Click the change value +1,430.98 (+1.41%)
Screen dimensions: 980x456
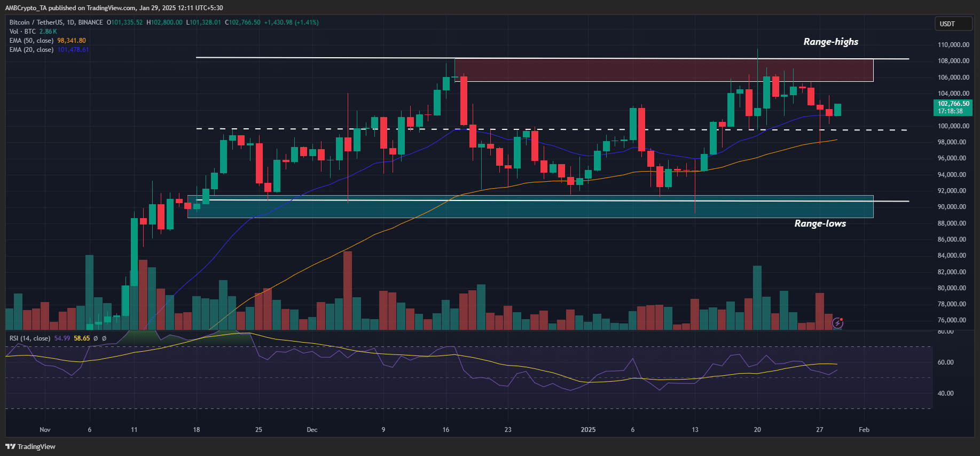pos(292,22)
